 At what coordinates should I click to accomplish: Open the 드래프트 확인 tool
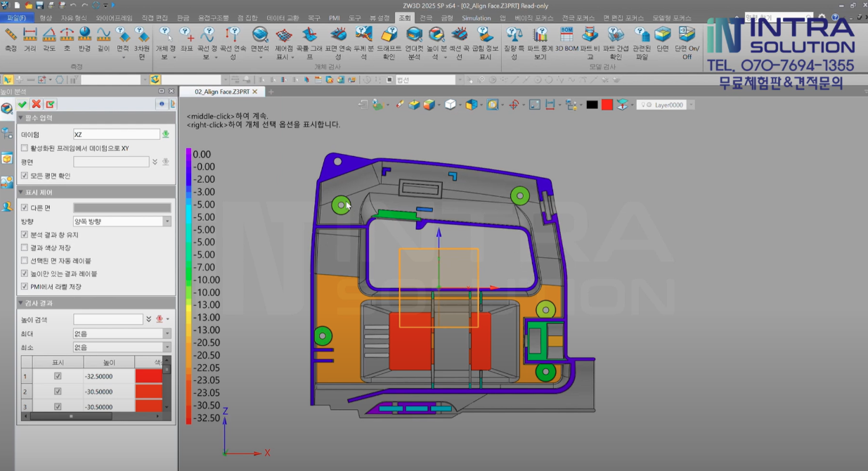(x=389, y=42)
